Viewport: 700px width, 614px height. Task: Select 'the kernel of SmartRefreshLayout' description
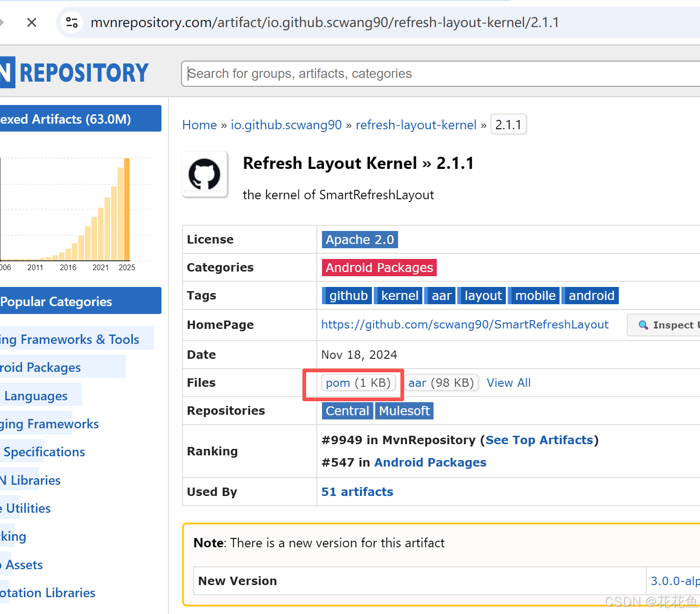coord(338,195)
